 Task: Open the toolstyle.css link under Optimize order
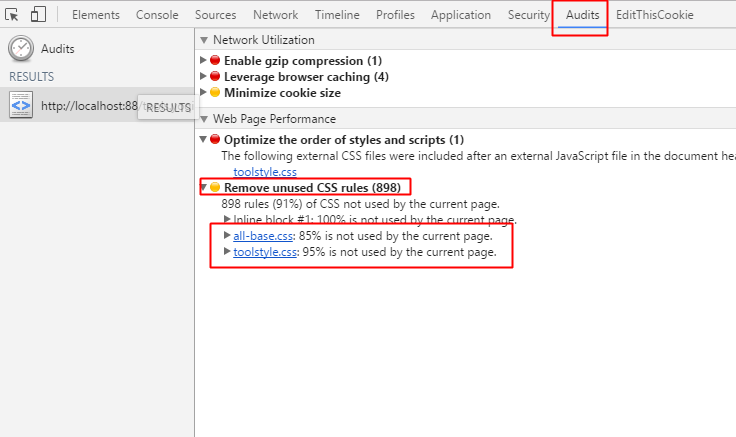pos(264,172)
